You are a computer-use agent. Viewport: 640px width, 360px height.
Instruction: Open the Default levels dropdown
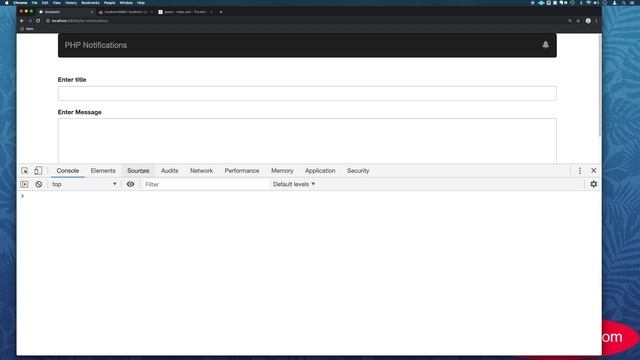(x=294, y=184)
